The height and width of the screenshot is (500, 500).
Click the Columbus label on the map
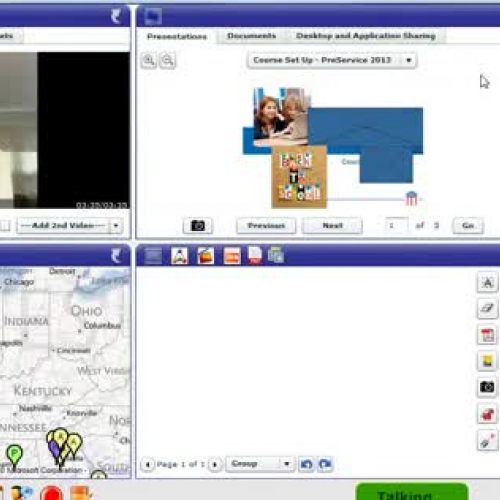[102, 325]
